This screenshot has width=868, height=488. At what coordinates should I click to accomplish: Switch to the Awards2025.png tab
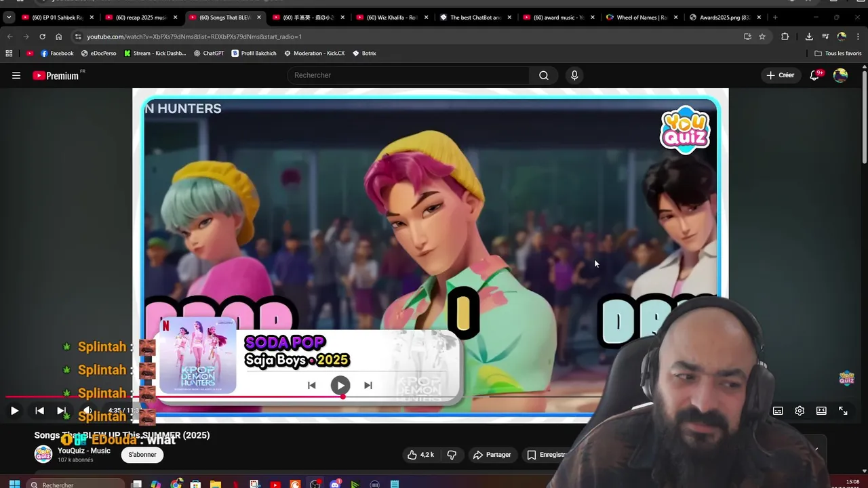click(x=724, y=18)
